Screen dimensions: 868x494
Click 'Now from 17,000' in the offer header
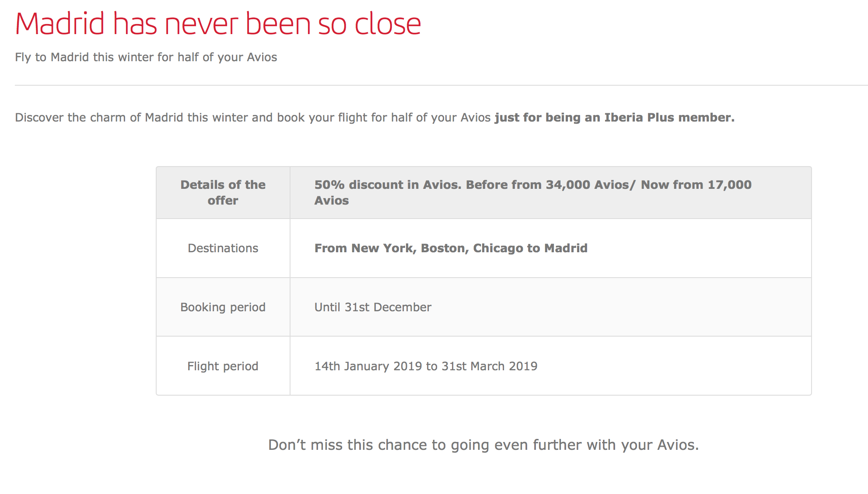(x=696, y=185)
